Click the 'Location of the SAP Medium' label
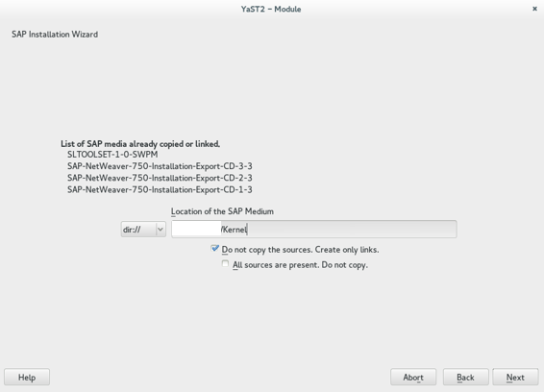Image resolution: width=544 pixels, height=392 pixels. 222,211
